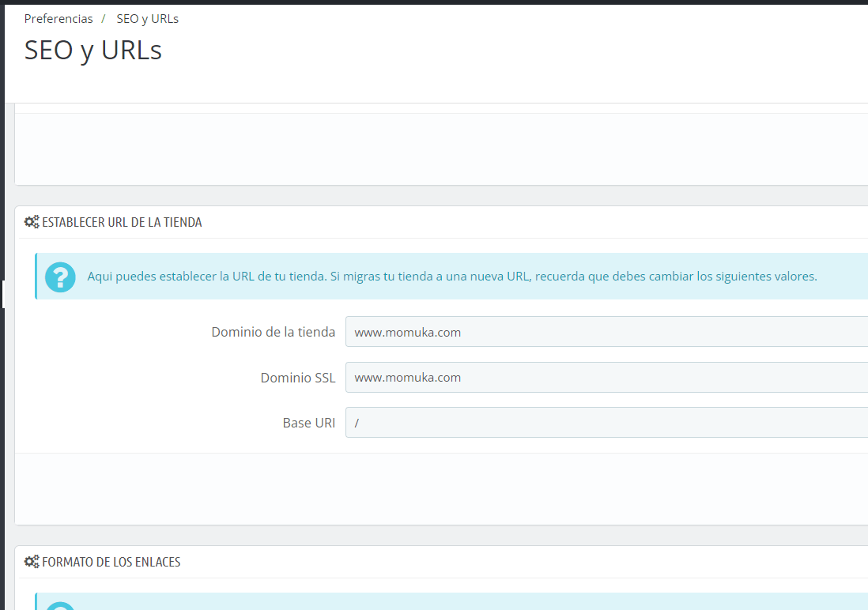Click the Establecer URL de la tienda heading
This screenshot has width=868, height=610.
pyautogui.click(x=122, y=223)
